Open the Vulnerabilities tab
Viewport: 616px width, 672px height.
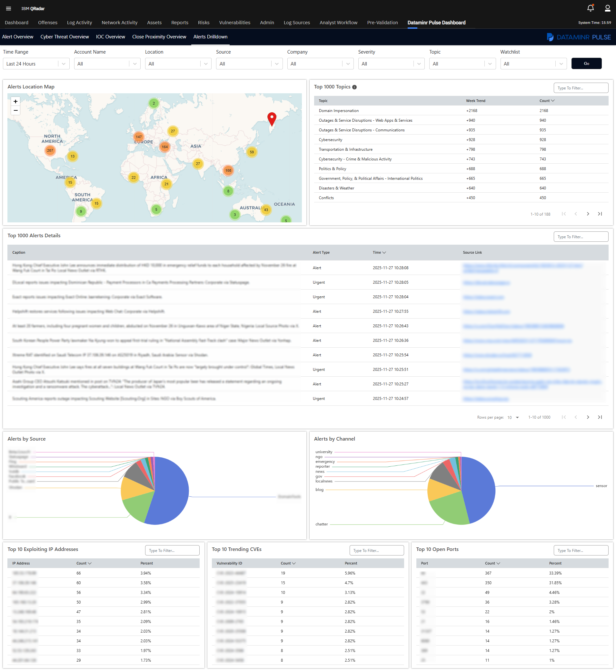click(235, 23)
